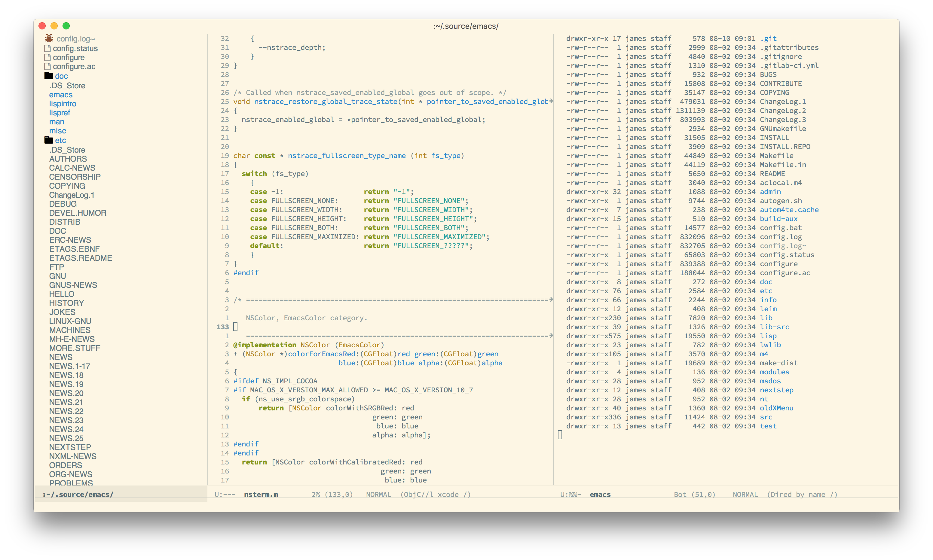Open the lispintro subdirectory in the tree
Image resolution: width=933 pixels, height=560 pixels.
click(63, 104)
